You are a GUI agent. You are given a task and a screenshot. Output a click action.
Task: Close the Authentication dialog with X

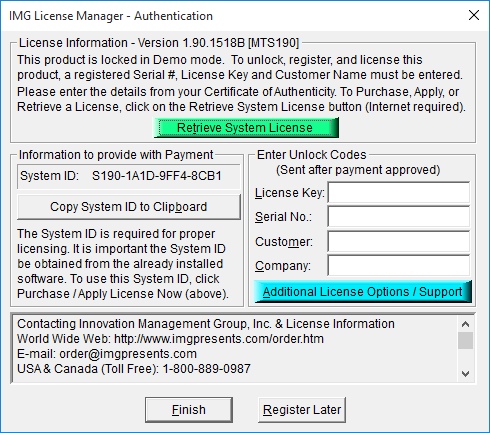pos(474,15)
